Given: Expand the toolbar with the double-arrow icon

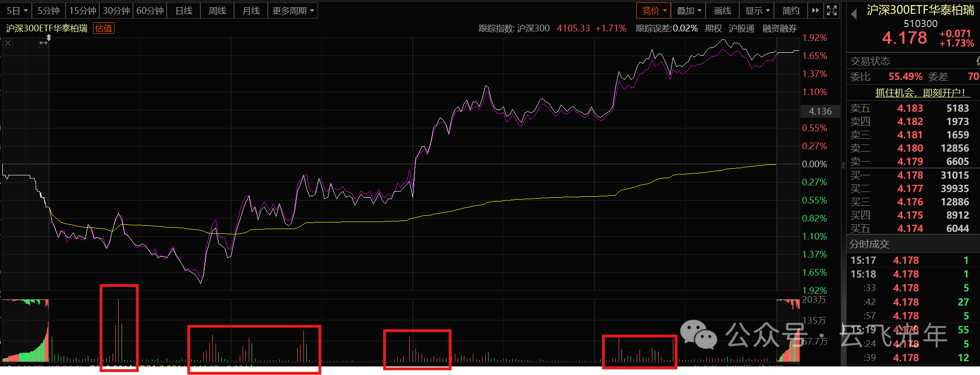Looking at the screenshot, I should 815,10.
